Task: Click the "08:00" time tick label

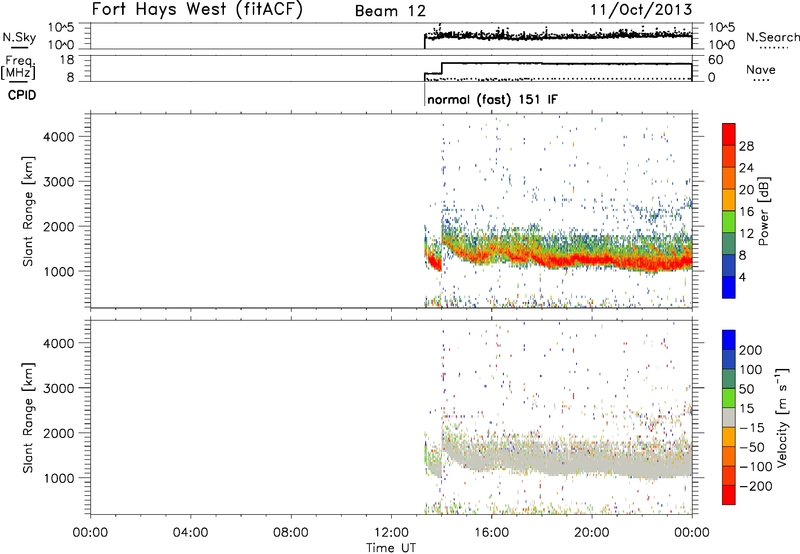Action: click(x=291, y=533)
